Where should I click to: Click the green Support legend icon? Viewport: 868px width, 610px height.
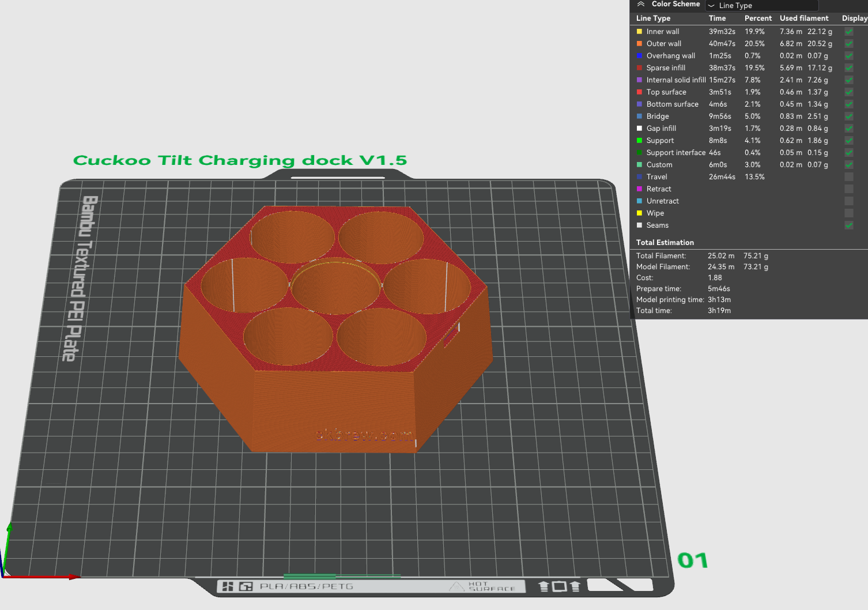point(639,141)
